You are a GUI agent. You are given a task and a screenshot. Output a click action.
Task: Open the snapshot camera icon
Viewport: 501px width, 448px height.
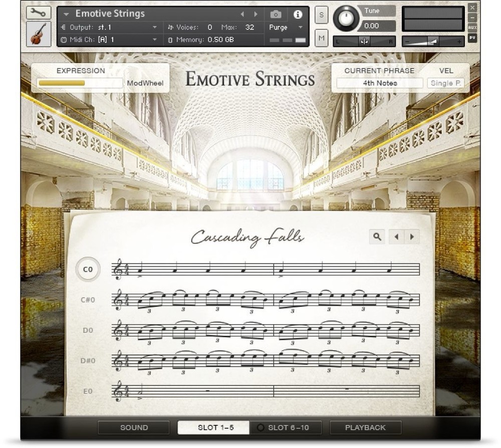tap(275, 15)
